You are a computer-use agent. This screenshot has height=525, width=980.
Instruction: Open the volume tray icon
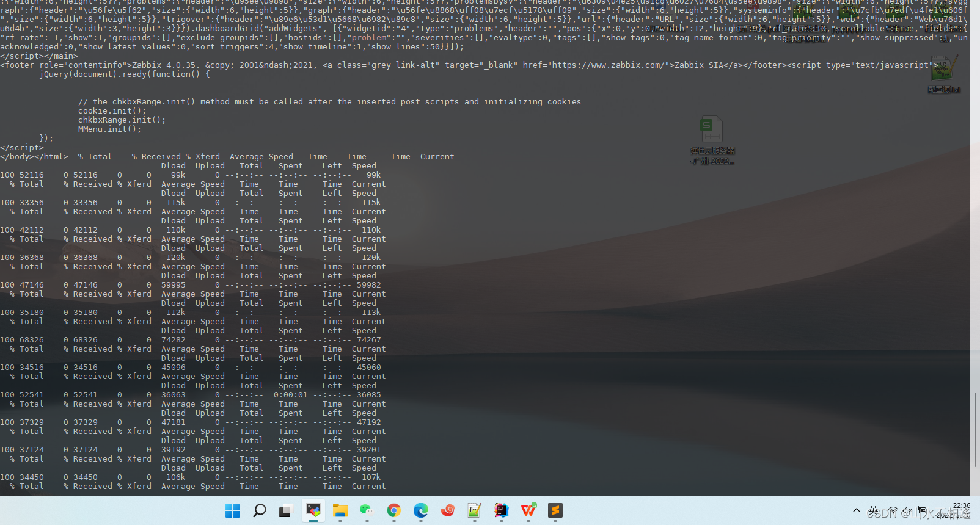[908, 510]
